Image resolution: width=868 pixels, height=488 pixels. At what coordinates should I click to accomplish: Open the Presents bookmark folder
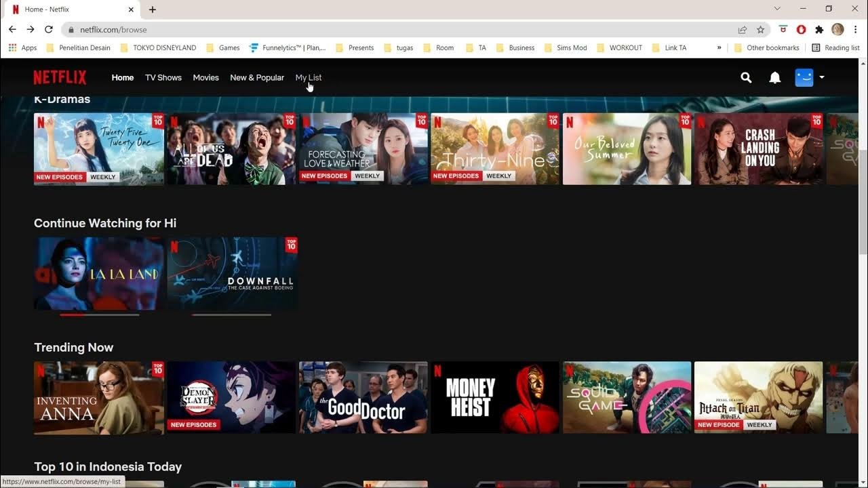click(x=355, y=48)
